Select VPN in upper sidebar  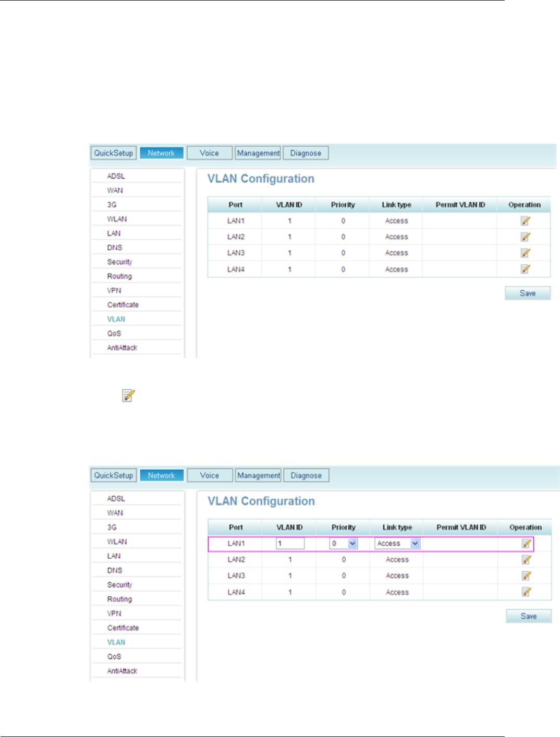click(114, 290)
